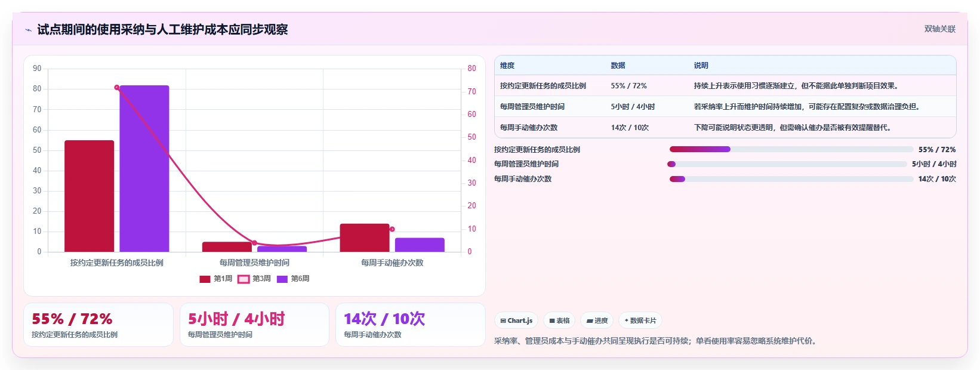Click the 14次 / 10次 value beside progress bar
This screenshot has width=980, height=370.
click(937, 179)
